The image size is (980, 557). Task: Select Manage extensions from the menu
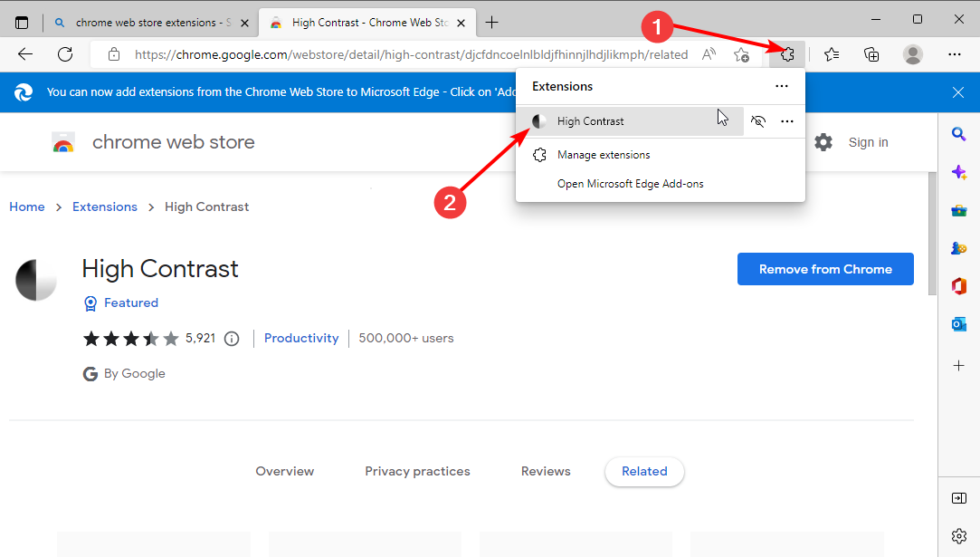click(603, 155)
